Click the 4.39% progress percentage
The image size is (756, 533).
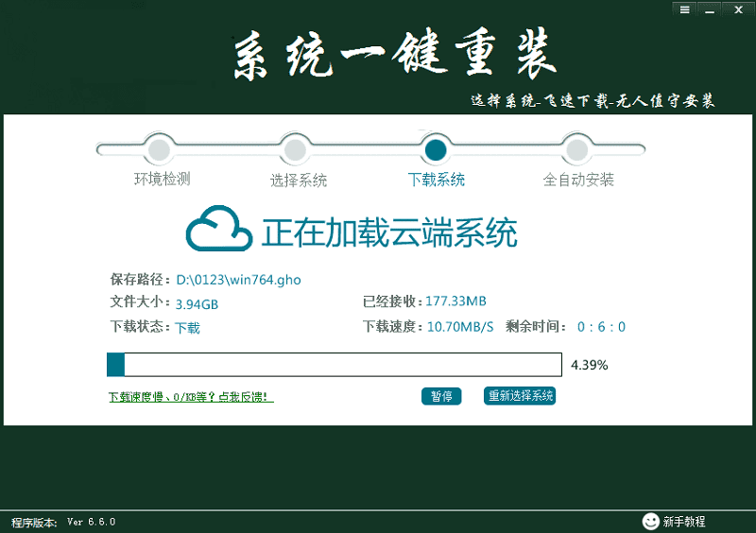(589, 365)
